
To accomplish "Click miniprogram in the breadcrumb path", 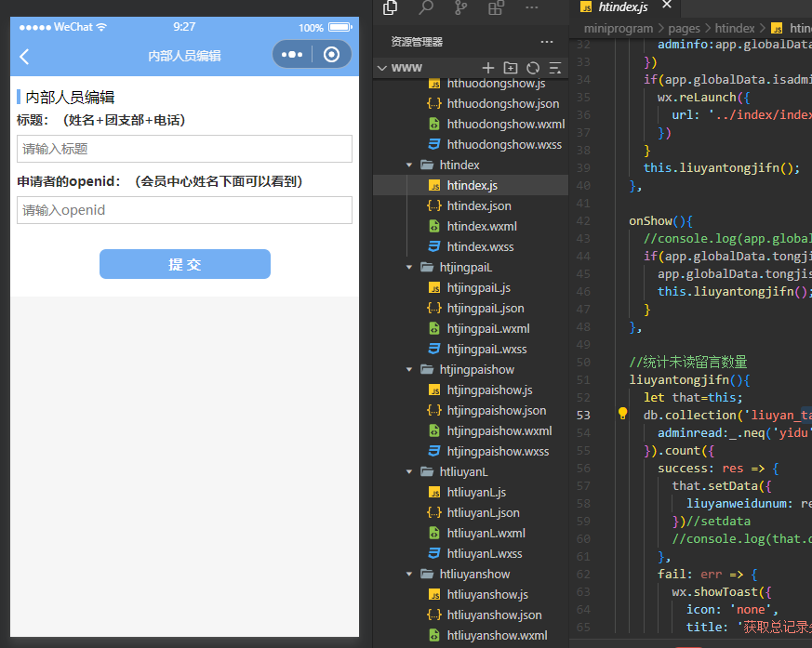I will tap(619, 29).
